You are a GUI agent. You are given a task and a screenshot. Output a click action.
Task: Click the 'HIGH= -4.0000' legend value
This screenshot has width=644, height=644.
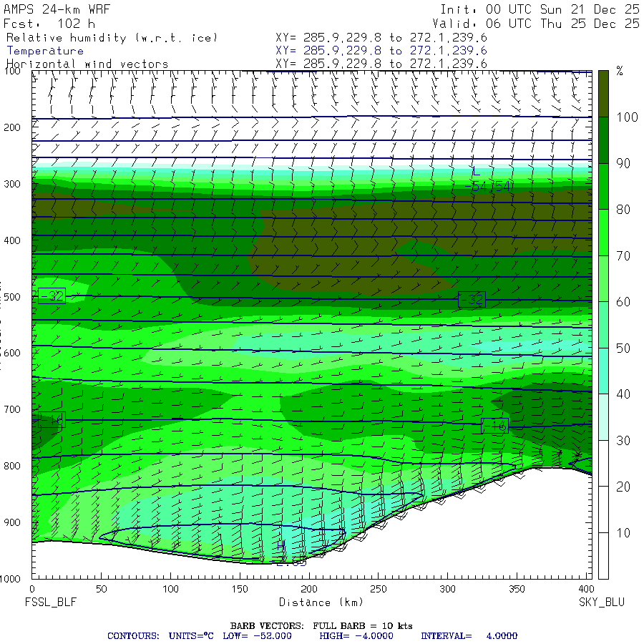[356, 636]
